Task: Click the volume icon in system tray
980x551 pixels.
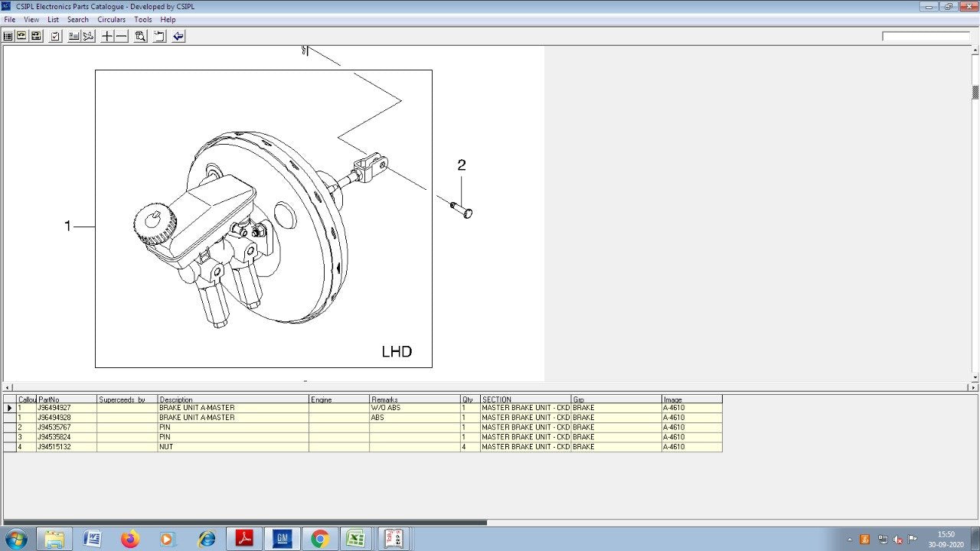Action: tap(897, 539)
